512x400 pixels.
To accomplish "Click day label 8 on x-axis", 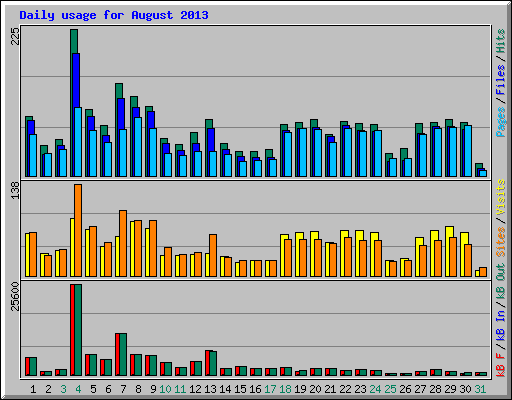I will (138, 389).
